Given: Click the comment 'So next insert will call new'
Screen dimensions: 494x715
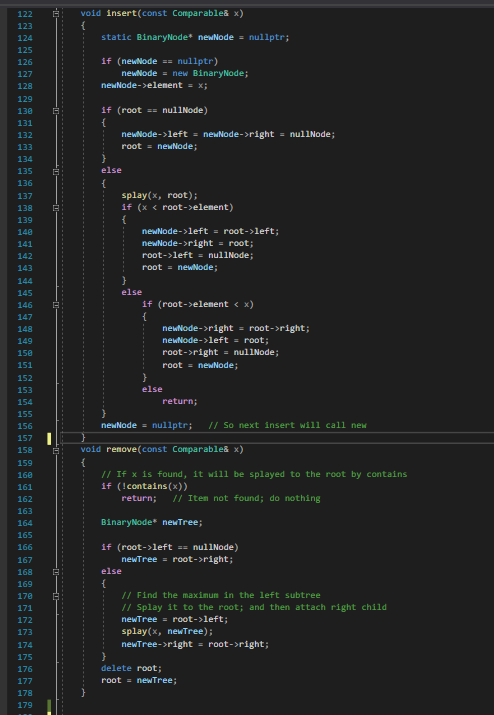Looking at the screenshot, I should [287, 425].
